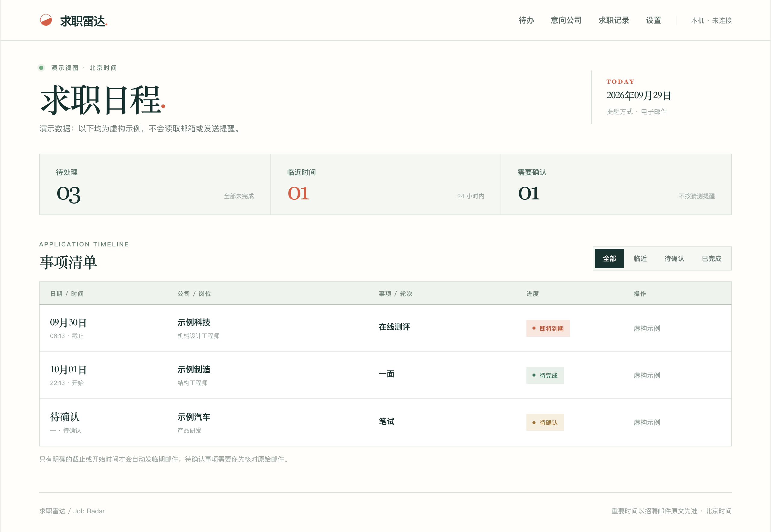Click the 需要确认 01 summary card

616,184
